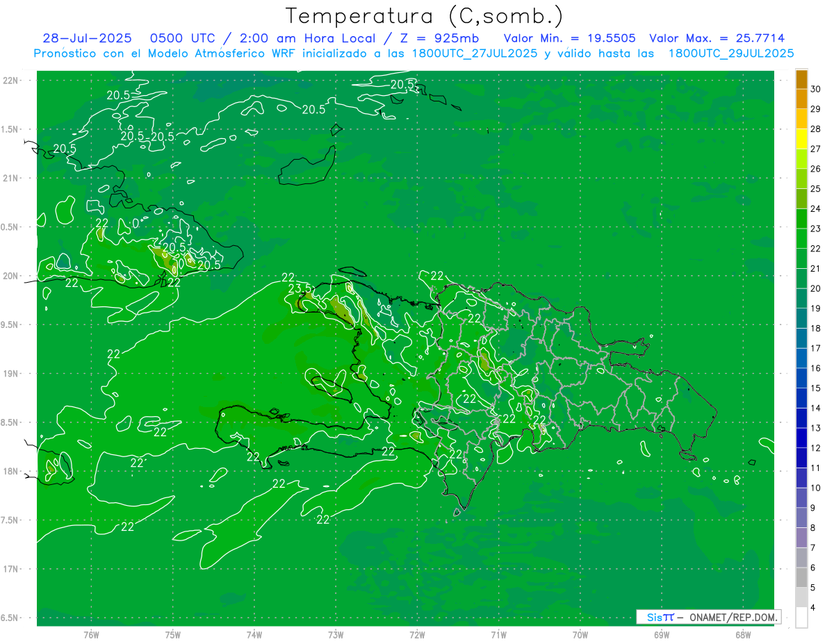This screenshot has height=644, width=834.
Task: Click the '68W' longitude axis label
Action: point(743,634)
